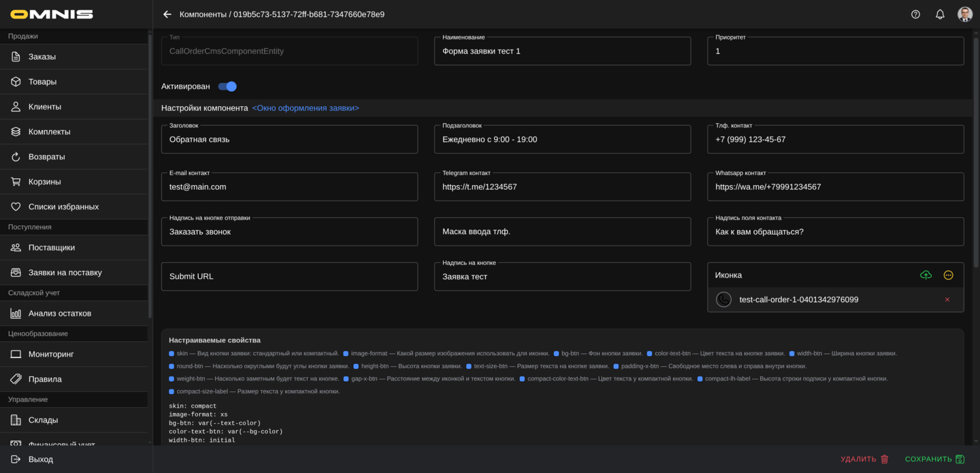Click the green cloud upload icon
Screen dimensions: 980x473
(x=926, y=275)
